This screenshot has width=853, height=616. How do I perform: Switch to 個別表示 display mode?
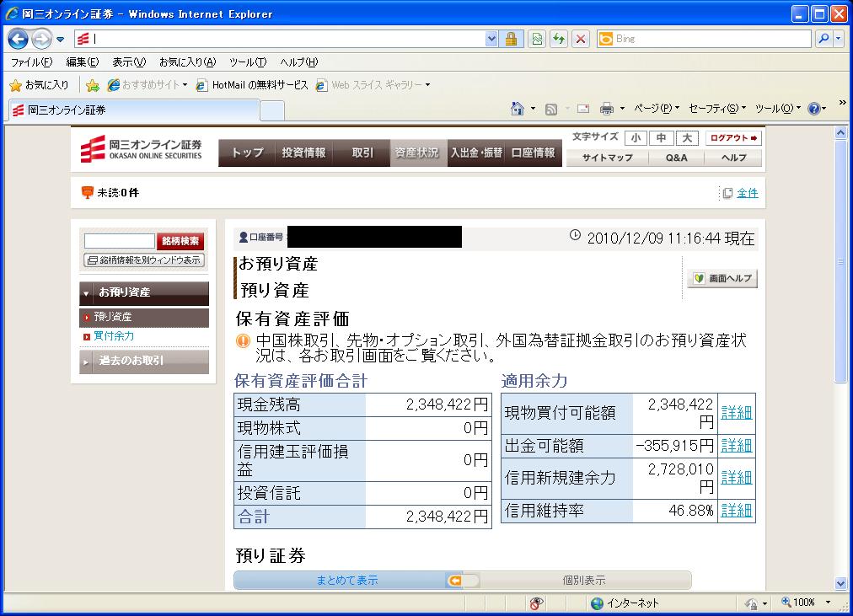pos(583,580)
